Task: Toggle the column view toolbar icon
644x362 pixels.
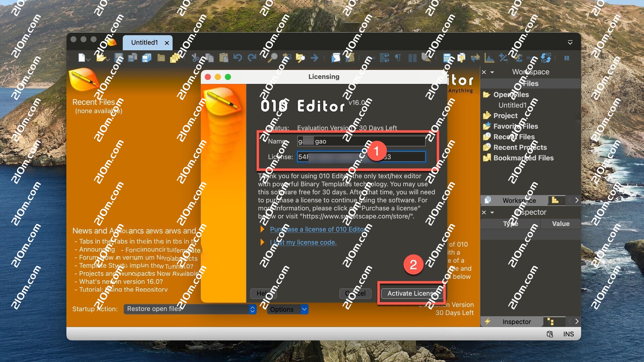Action: coord(412,58)
